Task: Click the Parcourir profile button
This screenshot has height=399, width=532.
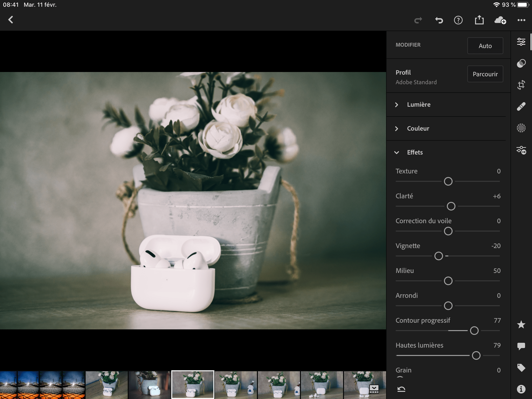Action: [x=485, y=74]
